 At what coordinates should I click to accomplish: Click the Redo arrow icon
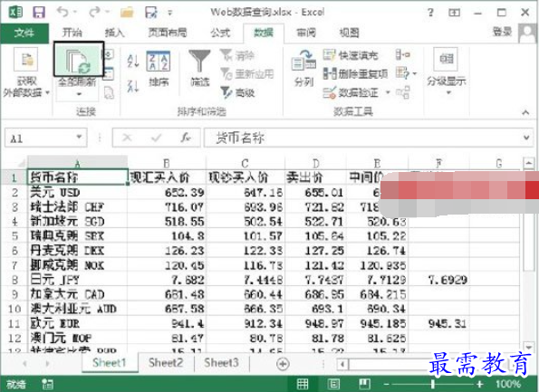[x=94, y=12]
